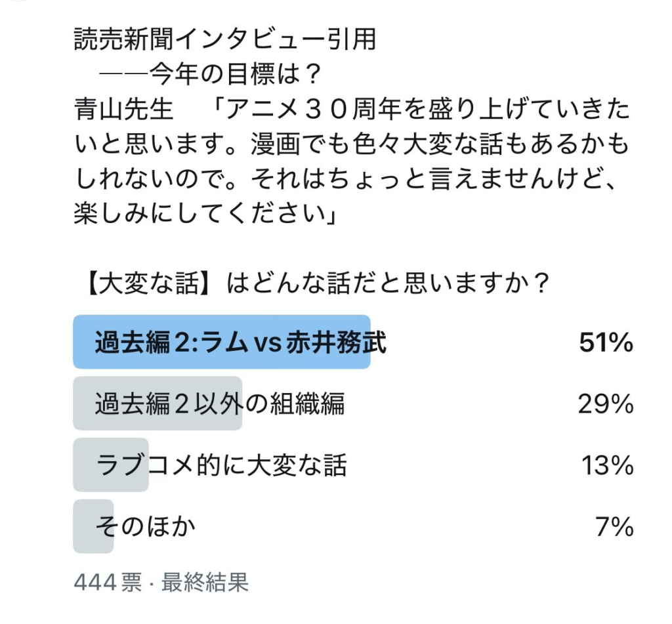Click the 読売新聞インタビュー引用 heading line
The width and height of the screenshot is (672, 624).
pyautogui.click(x=225, y=40)
